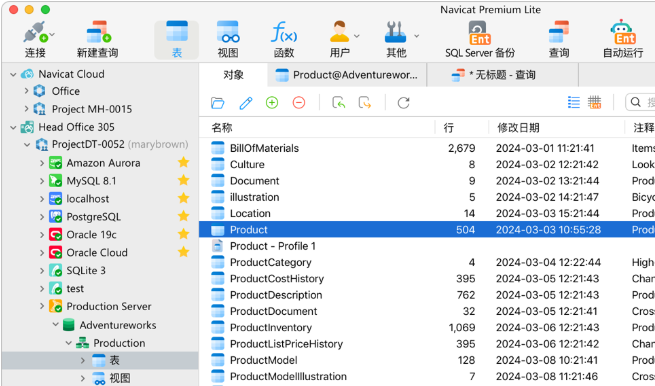The width and height of the screenshot is (655, 386).
Task: Collapse the Navicat Cloud node
Action: coord(13,74)
